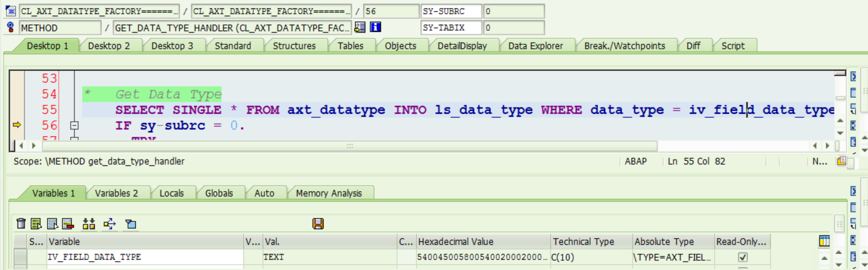Image resolution: width=868 pixels, height=270 pixels.
Task: Click the Val. column header
Action: (x=329, y=242)
